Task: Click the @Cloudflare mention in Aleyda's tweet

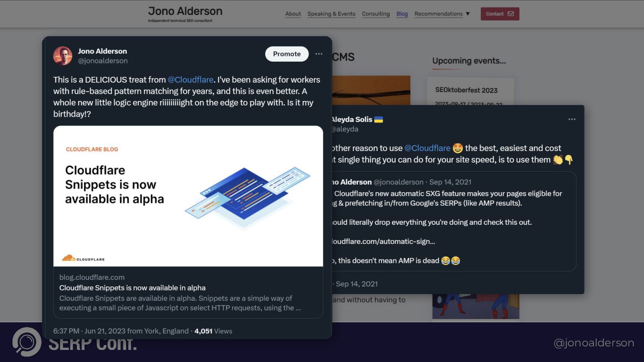Action: pyautogui.click(x=427, y=148)
